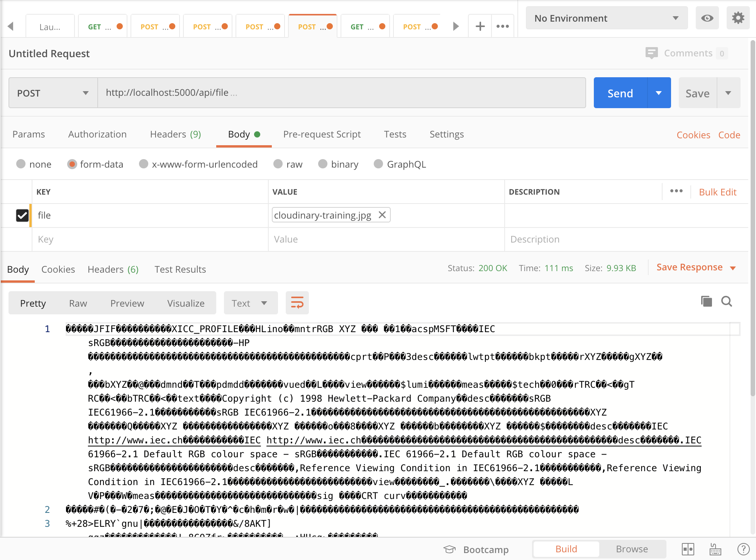Uncheck the file key row checkbox
This screenshot has width=756, height=560.
22,215
